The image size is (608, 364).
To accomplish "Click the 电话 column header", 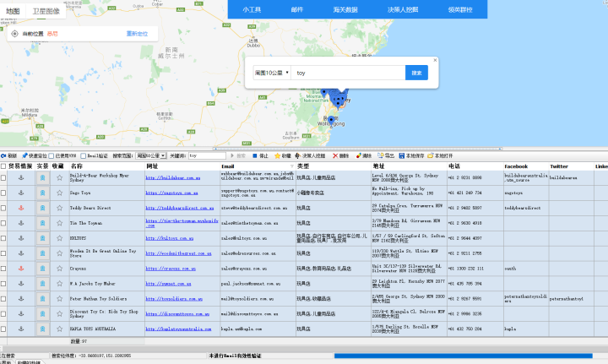I will [x=475, y=166].
